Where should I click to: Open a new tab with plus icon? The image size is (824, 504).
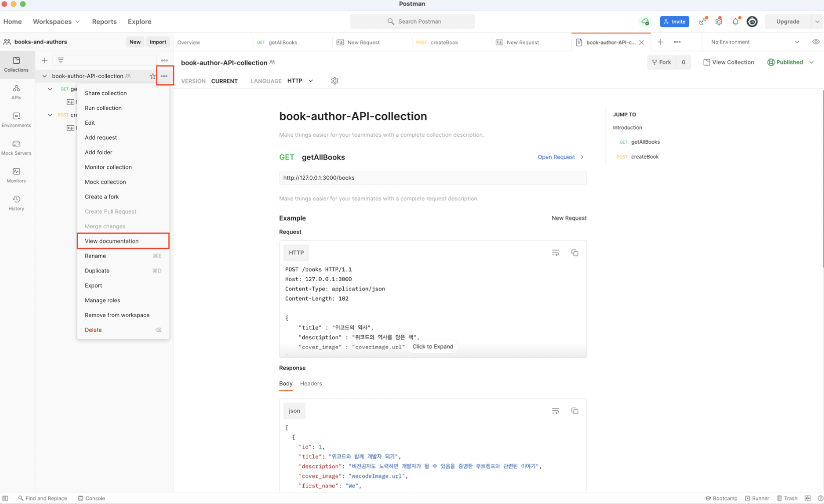pos(661,42)
